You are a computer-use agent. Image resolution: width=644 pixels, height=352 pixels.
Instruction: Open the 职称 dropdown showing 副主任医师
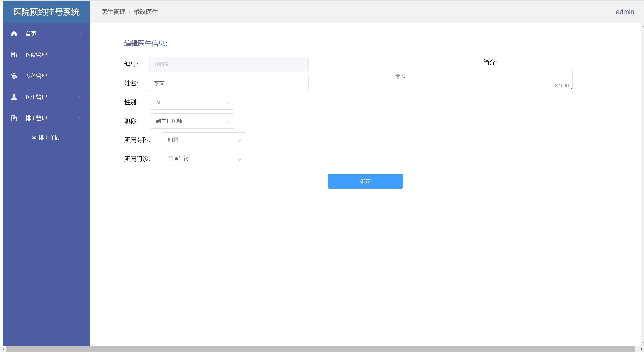(192, 121)
